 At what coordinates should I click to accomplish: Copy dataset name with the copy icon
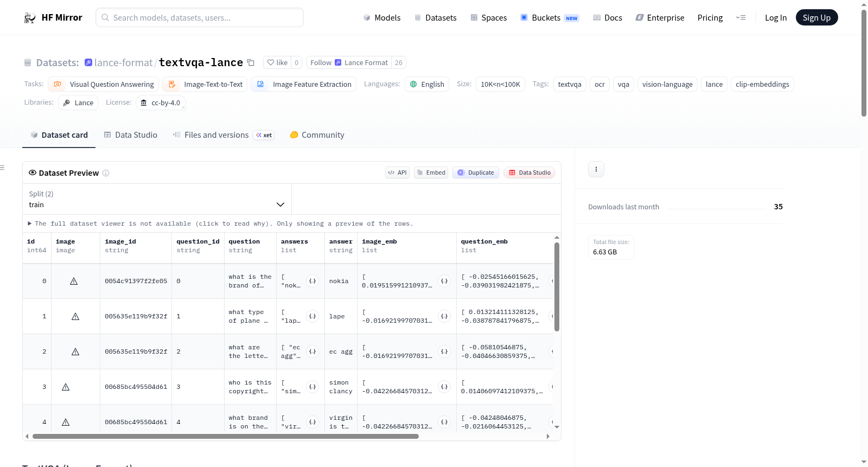(x=251, y=62)
